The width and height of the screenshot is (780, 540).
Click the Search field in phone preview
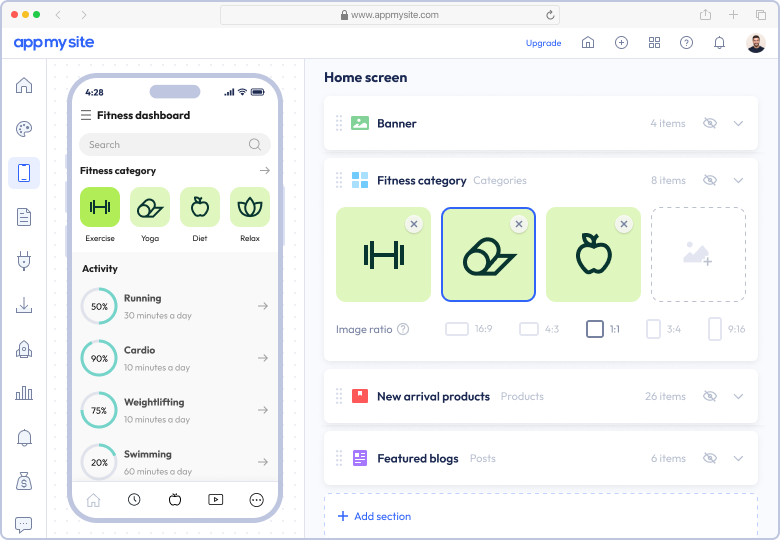coord(175,144)
